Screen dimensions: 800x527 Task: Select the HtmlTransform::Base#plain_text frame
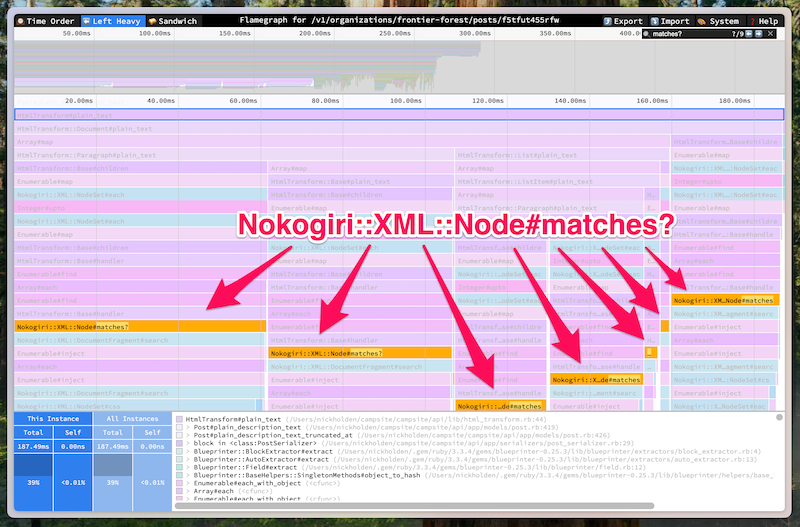[361, 182]
